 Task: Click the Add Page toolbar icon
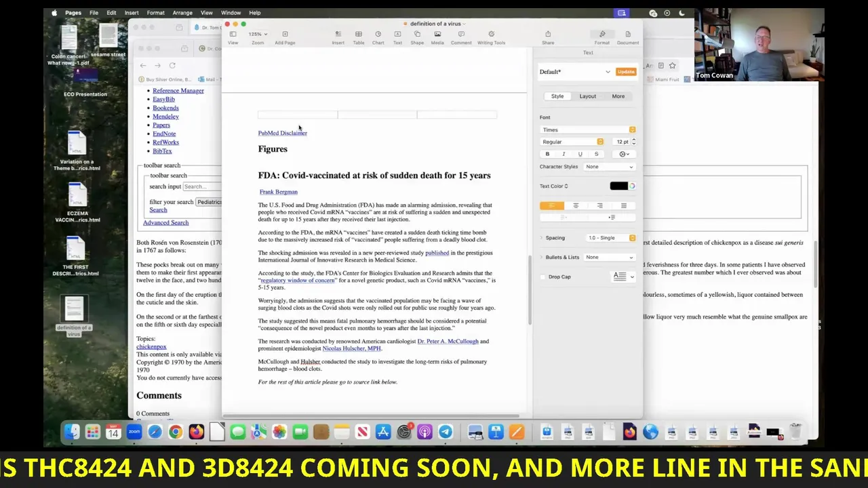[x=285, y=37]
